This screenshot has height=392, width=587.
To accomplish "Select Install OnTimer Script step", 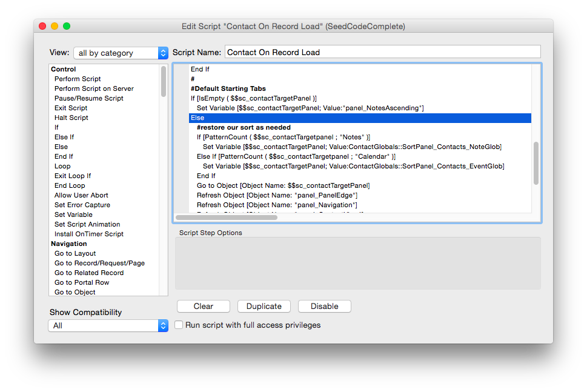I will 88,234.
